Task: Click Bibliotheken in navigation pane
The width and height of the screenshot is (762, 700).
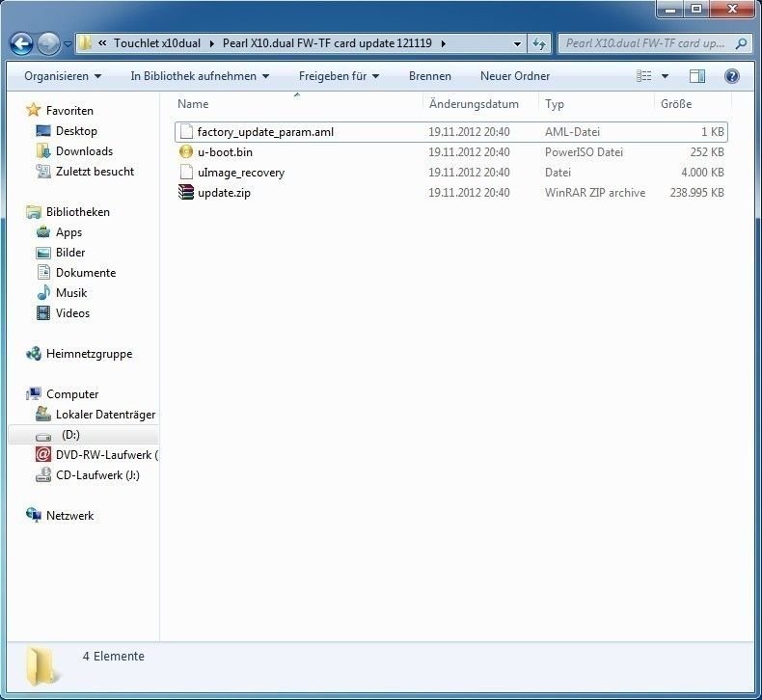Action: (78, 212)
